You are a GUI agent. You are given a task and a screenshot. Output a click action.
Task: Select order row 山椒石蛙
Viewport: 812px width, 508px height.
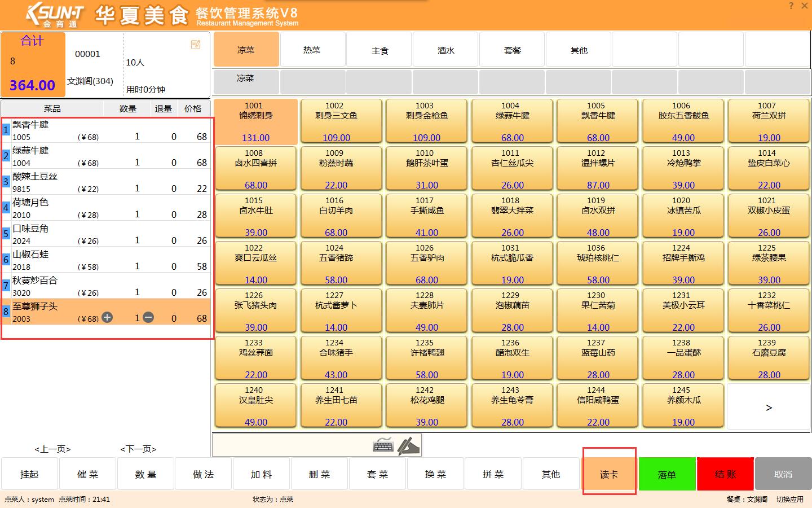[x=107, y=260]
